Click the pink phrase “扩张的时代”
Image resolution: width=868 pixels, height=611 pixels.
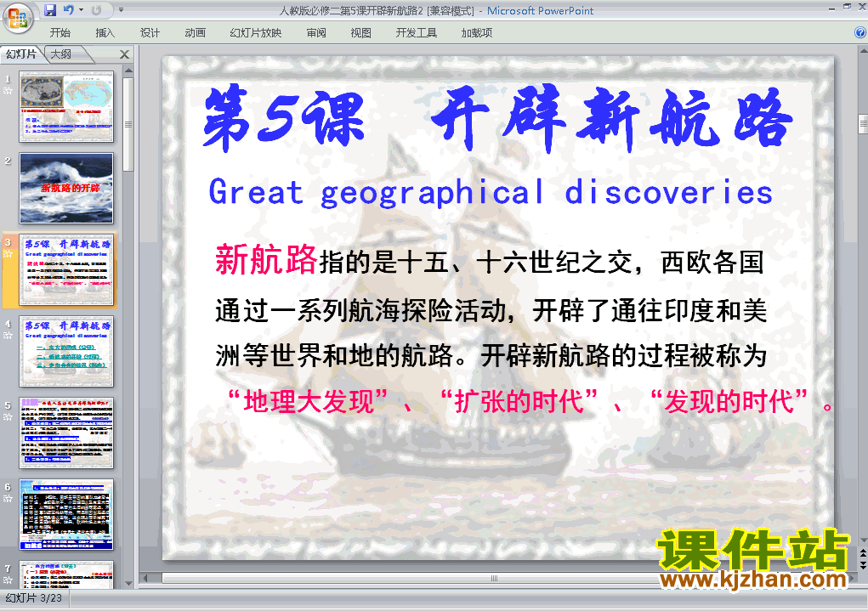519,401
